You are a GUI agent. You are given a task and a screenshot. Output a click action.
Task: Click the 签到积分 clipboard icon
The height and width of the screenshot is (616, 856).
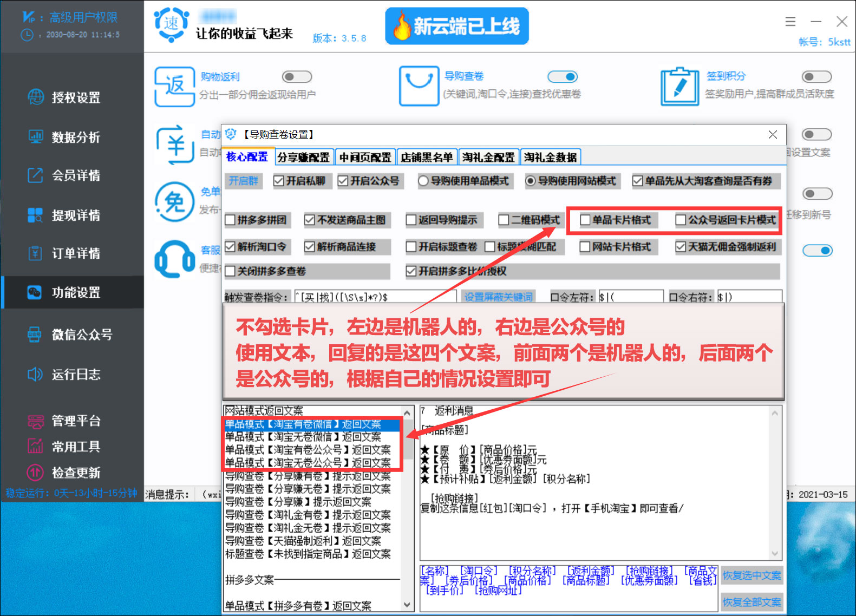(679, 86)
